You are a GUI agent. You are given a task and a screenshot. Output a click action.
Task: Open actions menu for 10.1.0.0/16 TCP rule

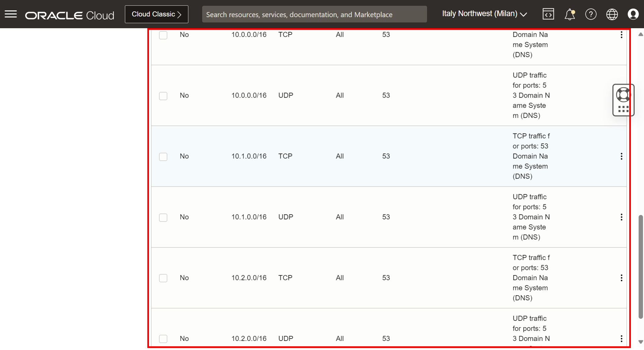[x=622, y=156]
